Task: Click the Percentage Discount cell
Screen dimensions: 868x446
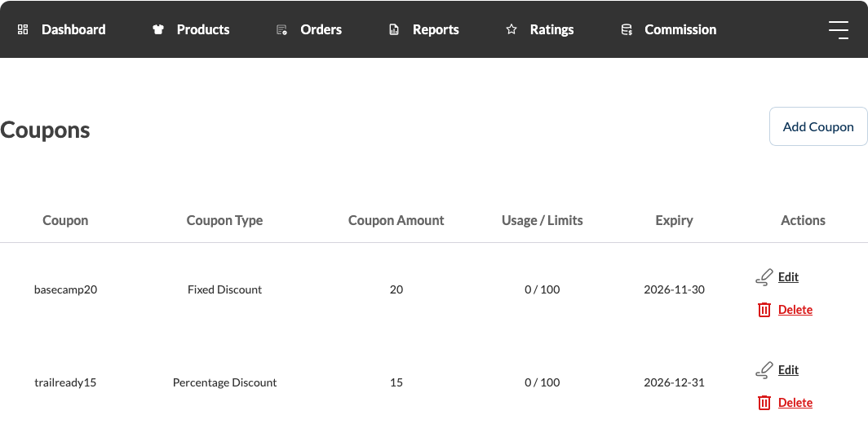Action: pyautogui.click(x=225, y=382)
